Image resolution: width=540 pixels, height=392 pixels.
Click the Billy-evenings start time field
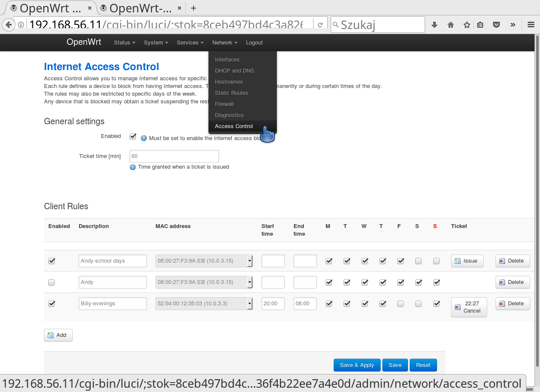[x=273, y=304]
